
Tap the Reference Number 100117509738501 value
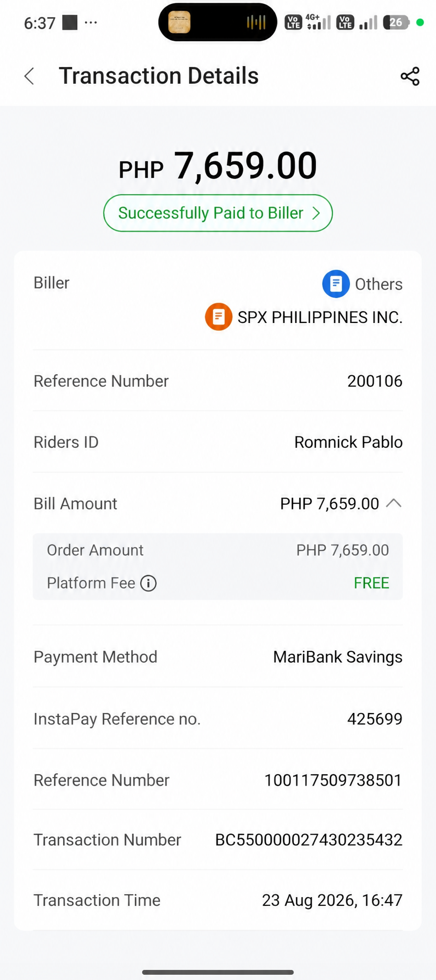click(333, 780)
